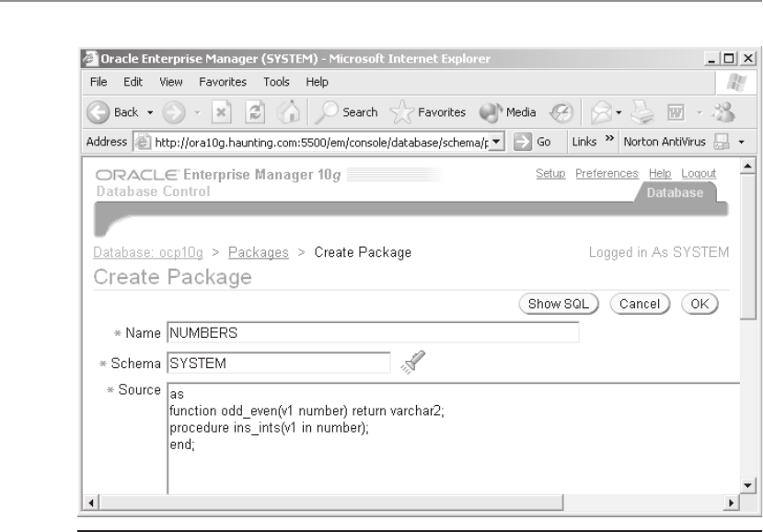Open the Enterprise Manager Help link
This screenshot has width=763, height=532.
[x=659, y=173]
